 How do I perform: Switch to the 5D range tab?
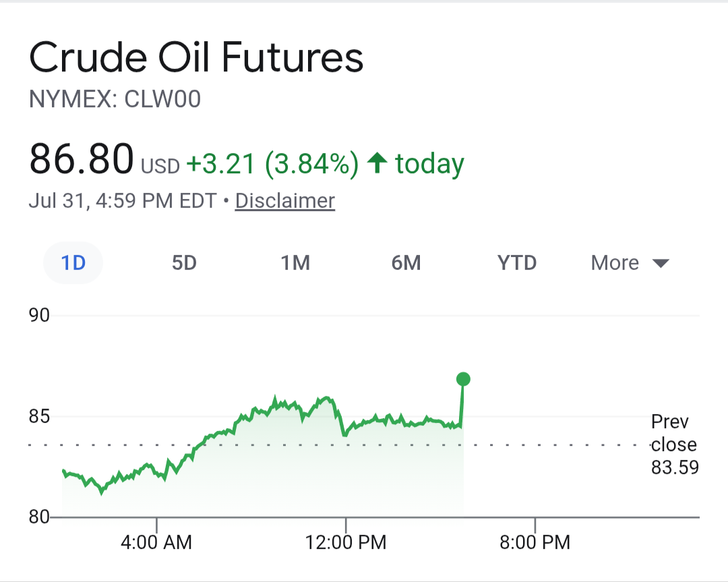pyautogui.click(x=184, y=263)
